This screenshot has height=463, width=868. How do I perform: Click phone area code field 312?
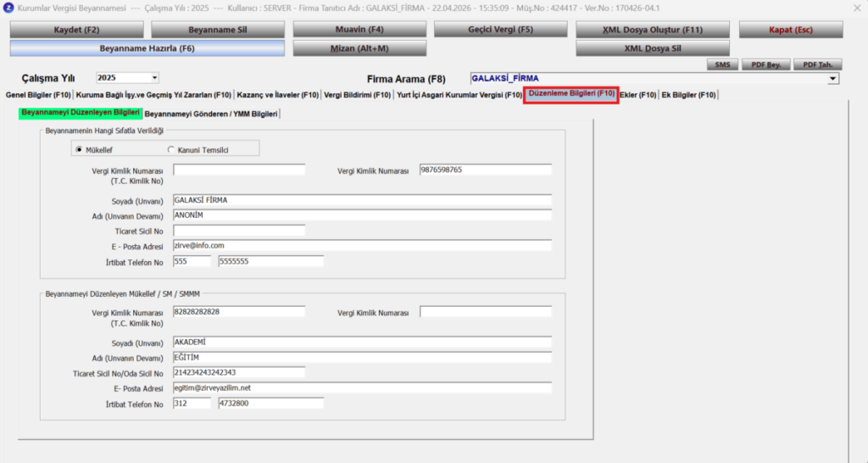click(192, 403)
